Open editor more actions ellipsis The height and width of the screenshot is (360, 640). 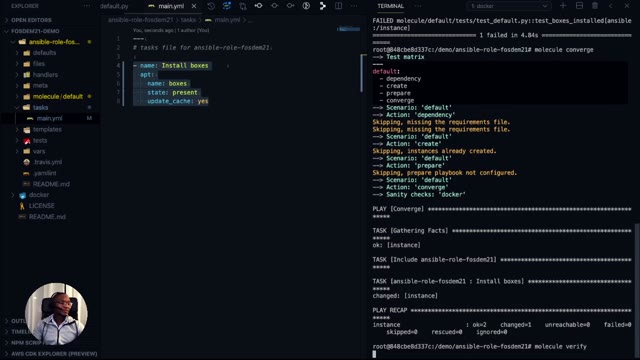[x=354, y=6]
